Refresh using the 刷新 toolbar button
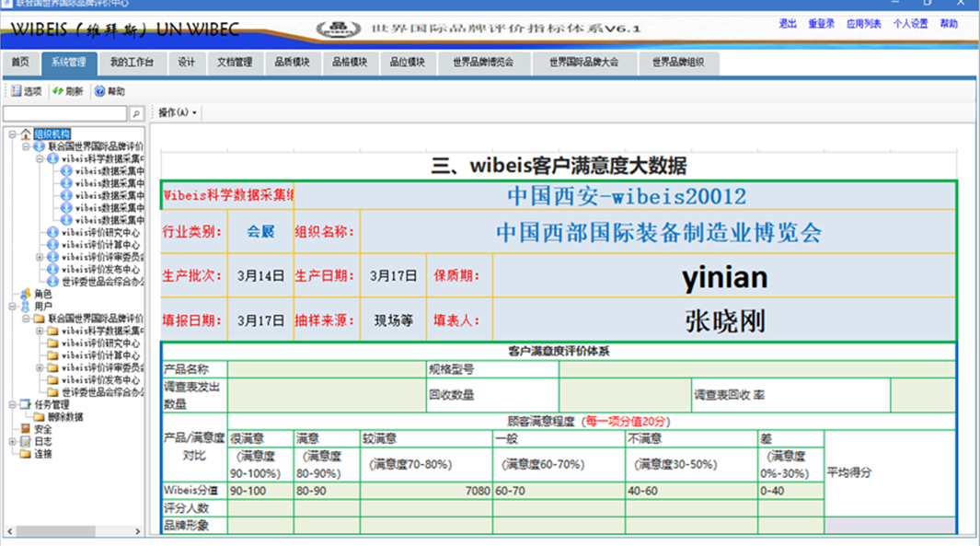980x546 pixels. [x=68, y=91]
